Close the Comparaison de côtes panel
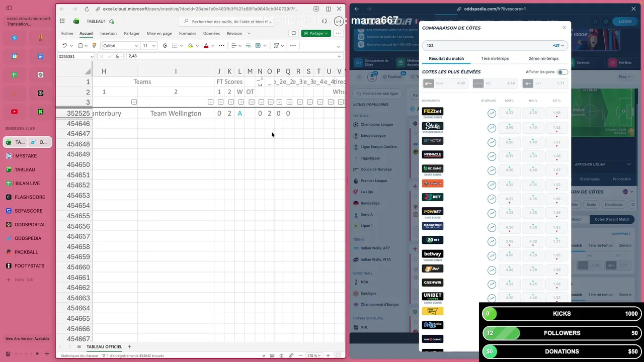The height and width of the screenshot is (362, 644). (564, 28)
